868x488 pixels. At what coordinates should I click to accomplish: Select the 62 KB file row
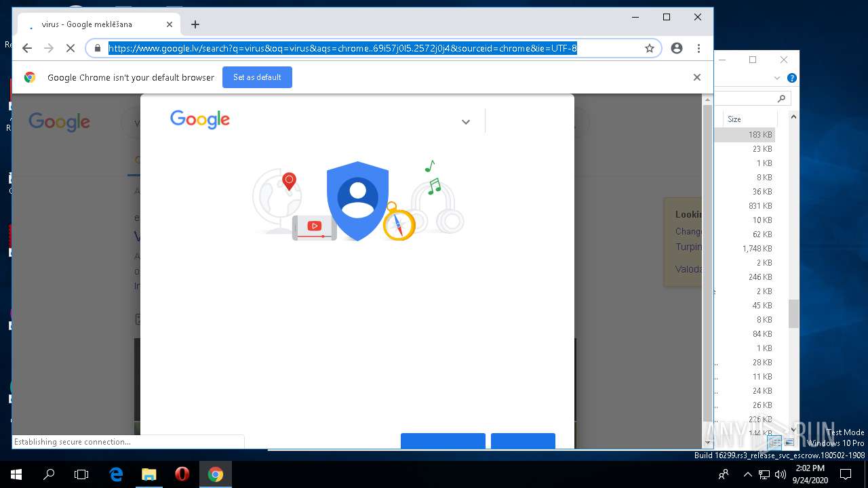(x=745, y=235)
